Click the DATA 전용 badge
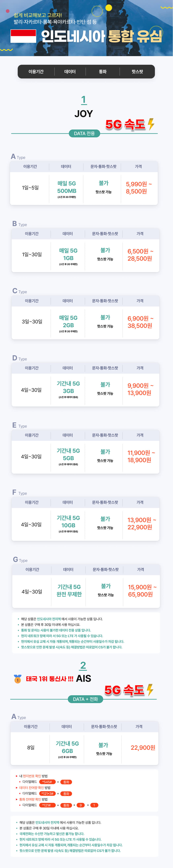The width and height of the screenshot is (173, 868). pos(84,133)
